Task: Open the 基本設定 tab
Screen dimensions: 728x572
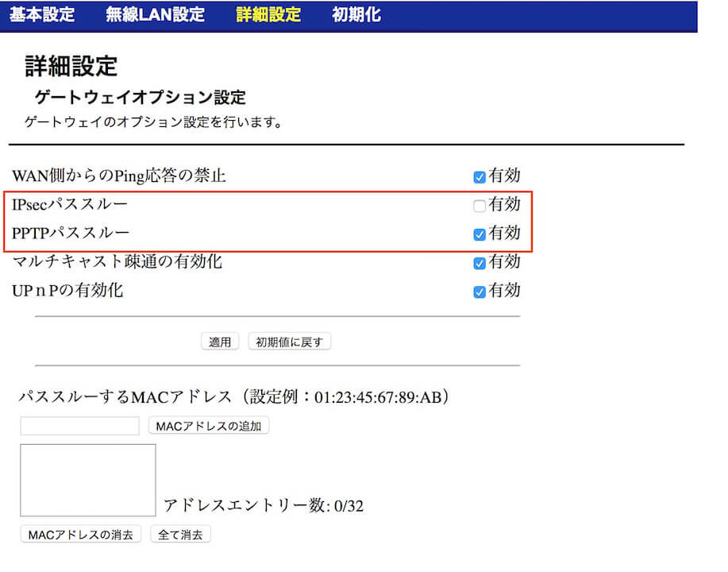Action: click(x=42, y=14)
